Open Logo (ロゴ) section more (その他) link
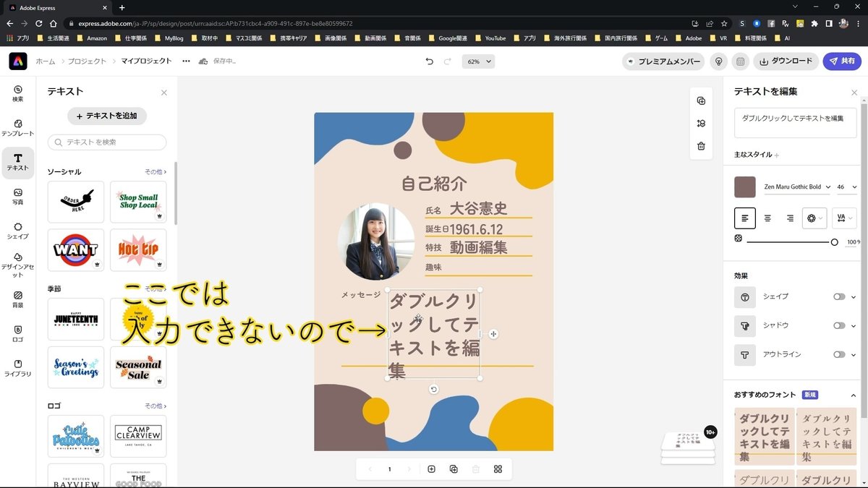Image resolution: width=868 pixels, height=488 pixels. [156, 406]
